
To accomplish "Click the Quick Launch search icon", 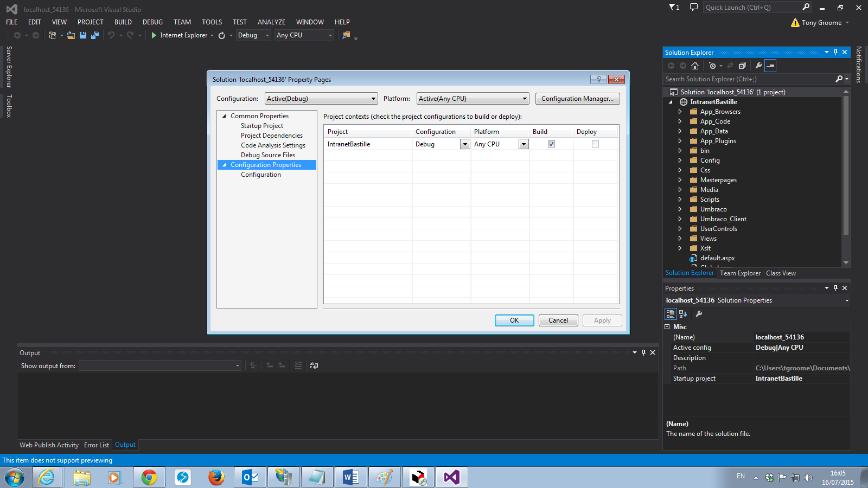I will pos(806,7).
